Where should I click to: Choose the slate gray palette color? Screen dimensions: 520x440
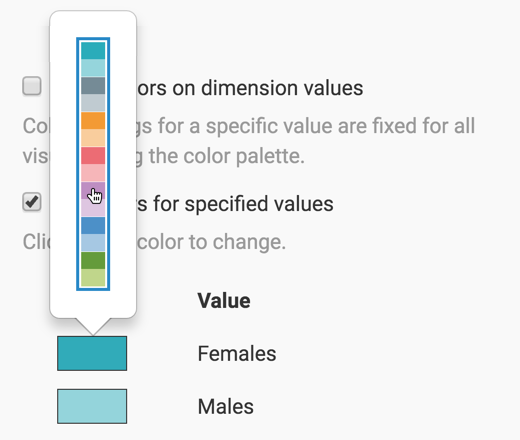click(x=93, y=85)
